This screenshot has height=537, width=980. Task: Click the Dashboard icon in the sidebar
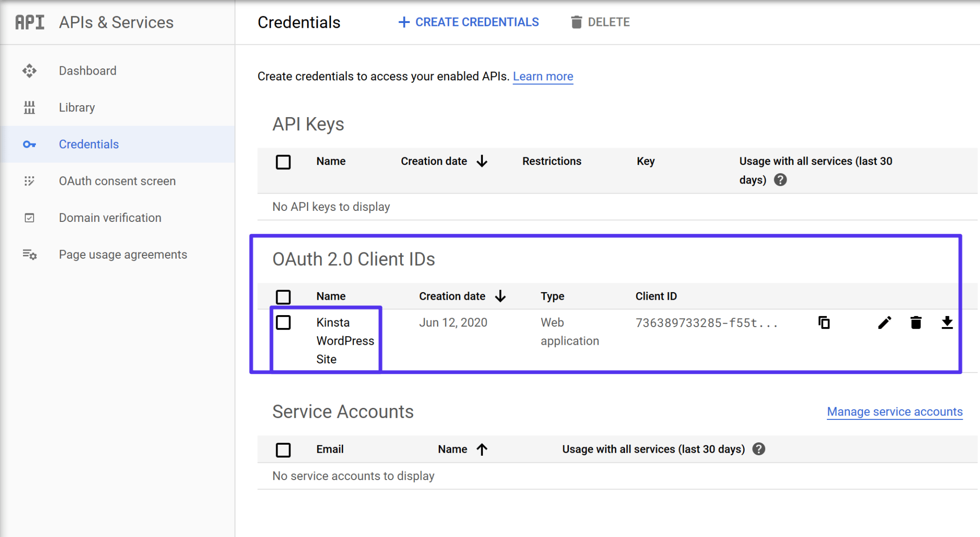pyautogui.click(x=29, y=70)
